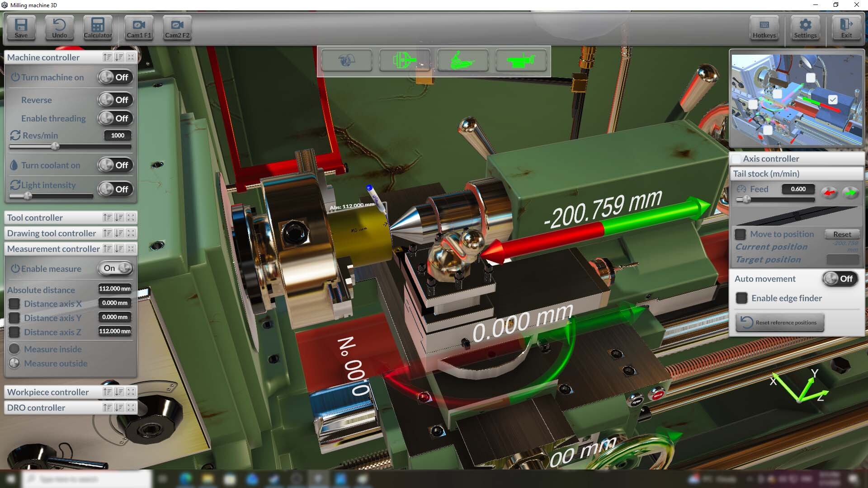Select the DRO controller panel header
The image size is (868, 488).
point(36,407)
